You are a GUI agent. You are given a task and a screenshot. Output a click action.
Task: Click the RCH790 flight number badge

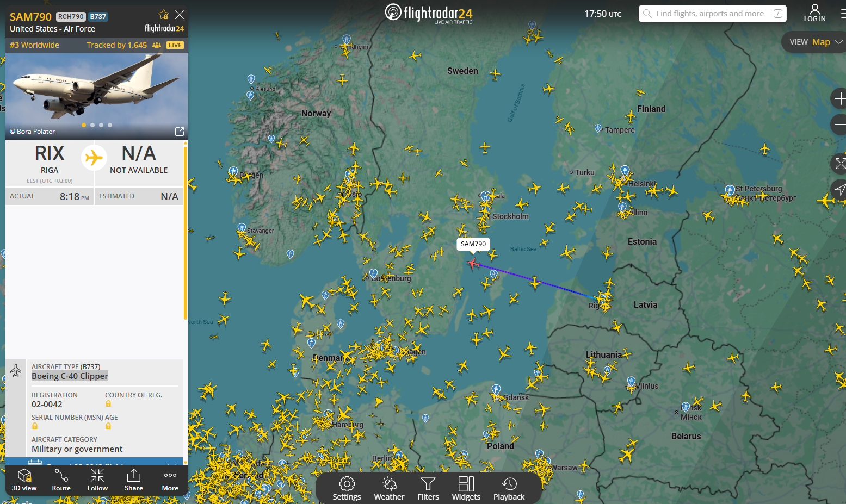pos(71,17)
